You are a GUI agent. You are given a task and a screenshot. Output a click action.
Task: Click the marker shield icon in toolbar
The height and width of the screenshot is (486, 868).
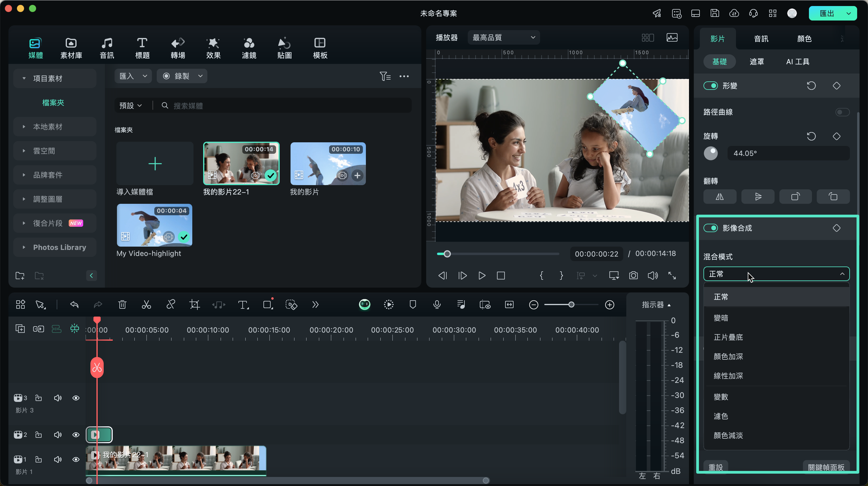413,305
